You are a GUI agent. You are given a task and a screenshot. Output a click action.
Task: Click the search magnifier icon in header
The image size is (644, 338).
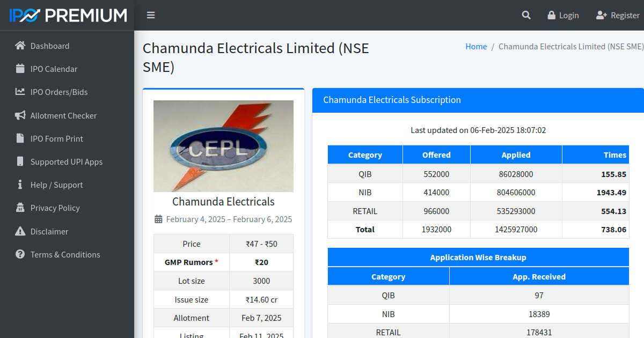526,15
